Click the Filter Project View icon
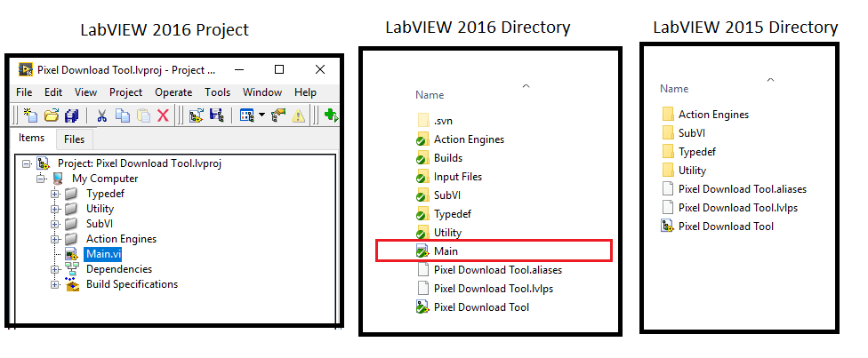868x358 pixels. click(245, 115)
